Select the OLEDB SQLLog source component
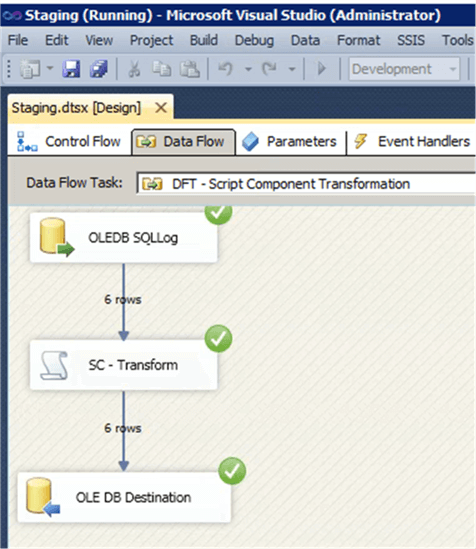The width and height of the screenshot is (476, 549). point(124,238)
